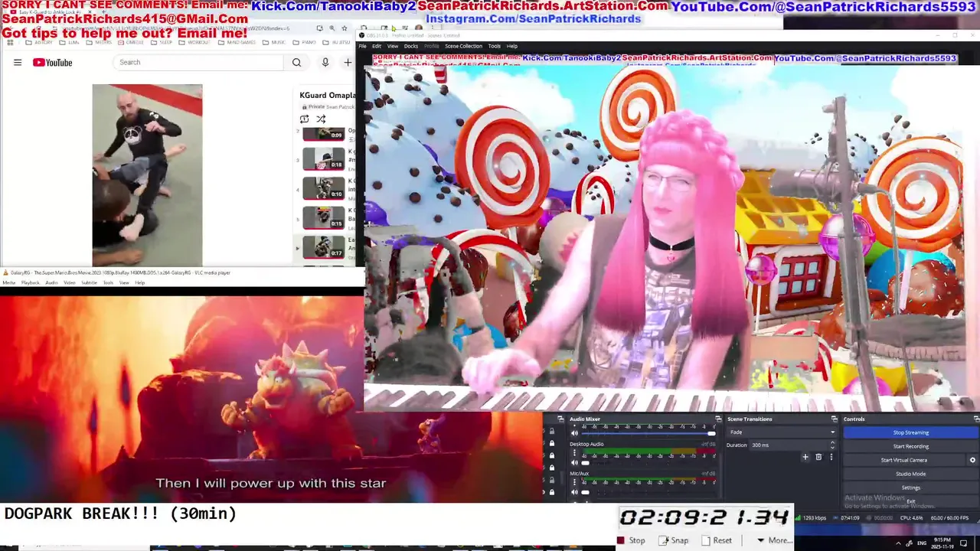980x551 pixels.
Task: Snap the current stopwatch time
Action: [x=674, y=540]
